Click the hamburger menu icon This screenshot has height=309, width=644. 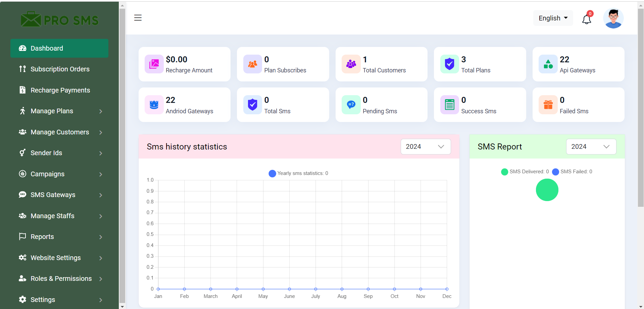coord(138,18)
